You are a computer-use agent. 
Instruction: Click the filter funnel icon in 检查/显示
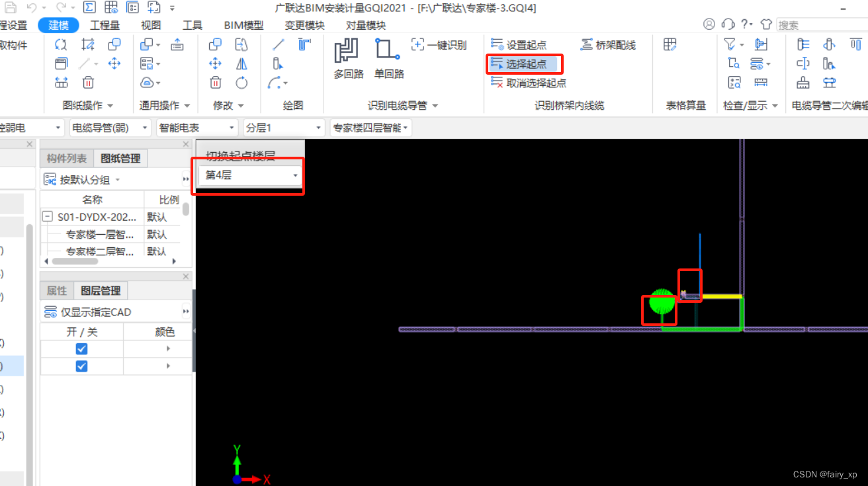pyautogui.click(x=730, y=44)
